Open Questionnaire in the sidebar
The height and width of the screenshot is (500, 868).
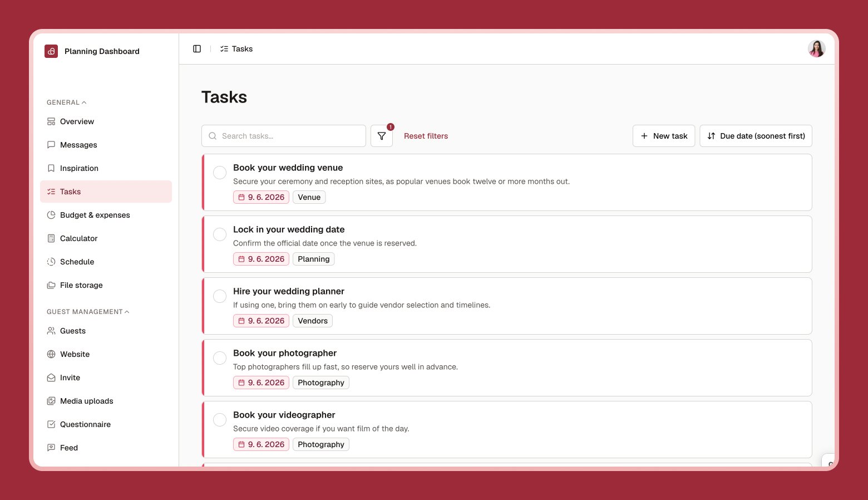click(106, 424)
